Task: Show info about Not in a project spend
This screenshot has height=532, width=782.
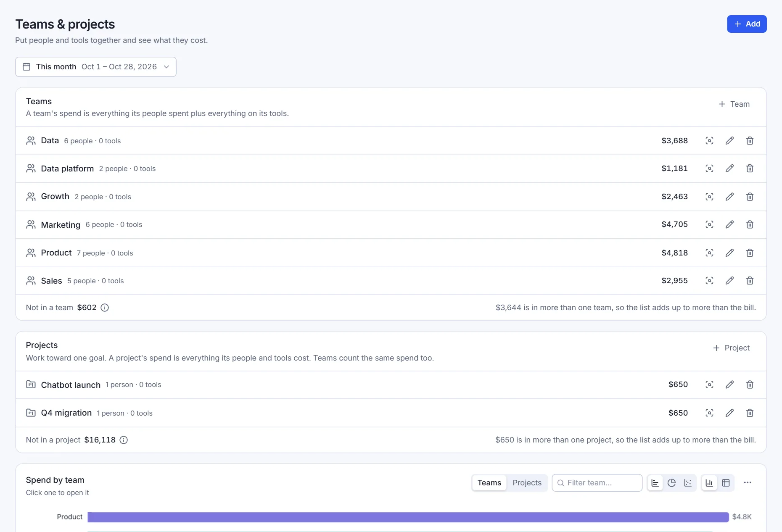Action: 124,440
